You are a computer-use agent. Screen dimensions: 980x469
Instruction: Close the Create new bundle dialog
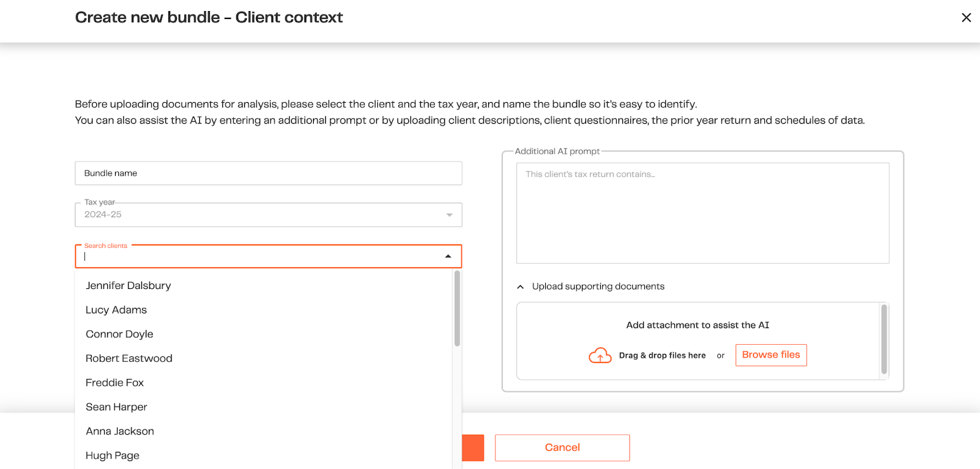[x=966, y=18]
